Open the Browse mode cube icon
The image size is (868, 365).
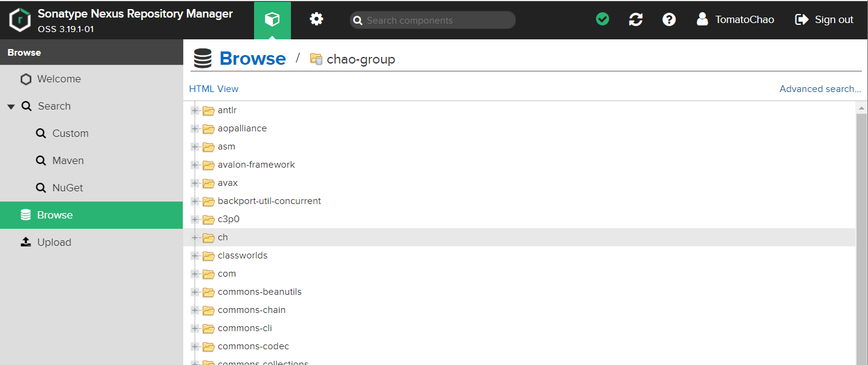[x=272, y=19]
